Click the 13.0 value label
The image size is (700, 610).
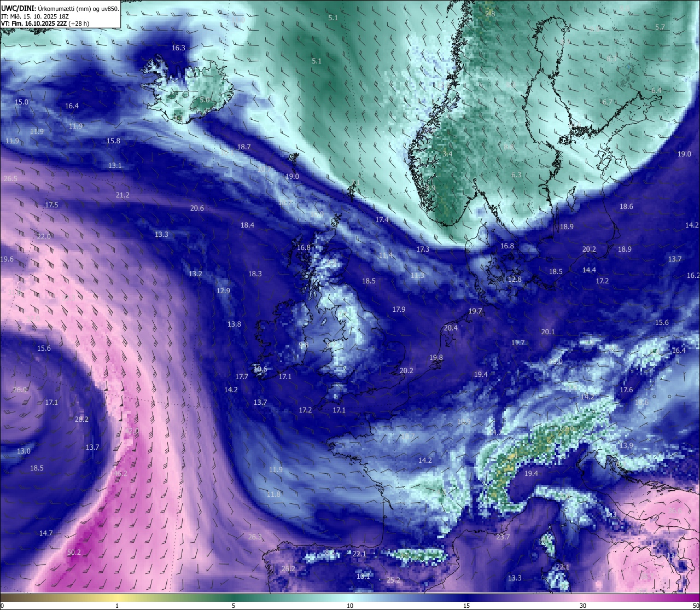(x=24, y=451)
